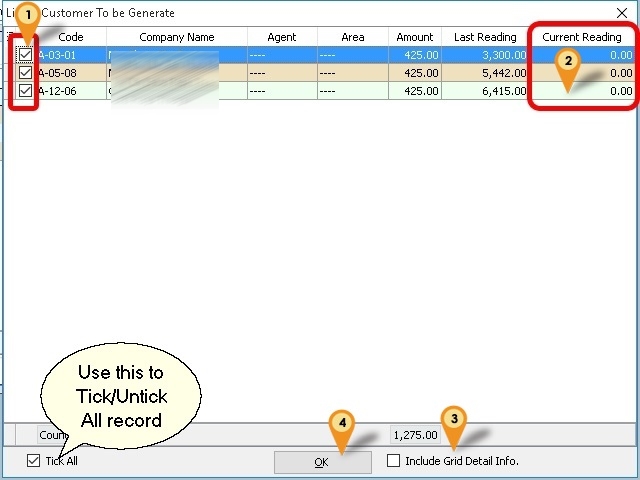Untick the checkbox for row A-12-06
The image size is (640, 480).
pos(25,91)
